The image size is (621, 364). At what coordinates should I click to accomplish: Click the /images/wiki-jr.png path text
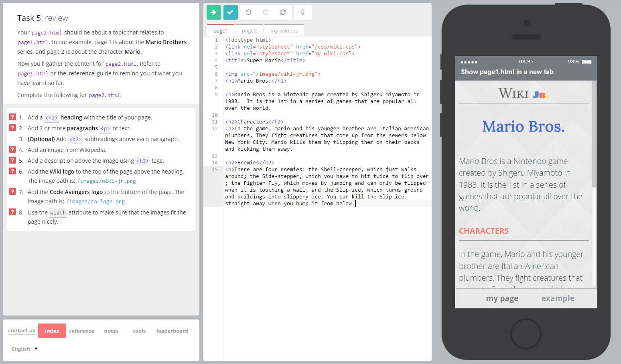pos(107,181)
